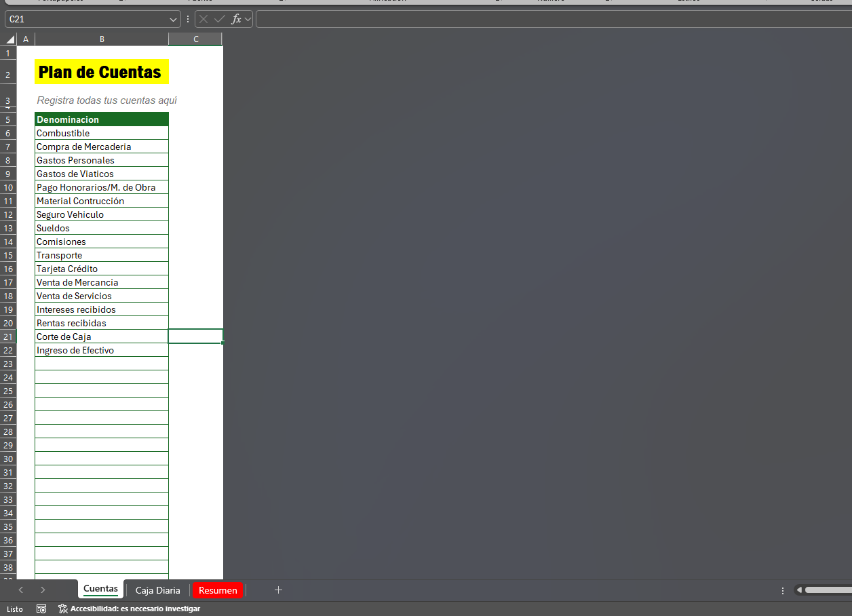The width and height of the screenshot is (852, 616).
Task: Select column A header
Action: pyautogui.click(x=26, y=39)
